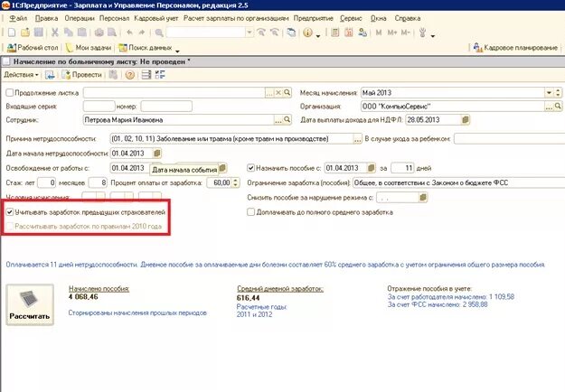Image resolution: width=565 pixels, height=392 pixels.
Task: Click calendar icon next to Дата выплаты дохода
Action: (466, 120)
